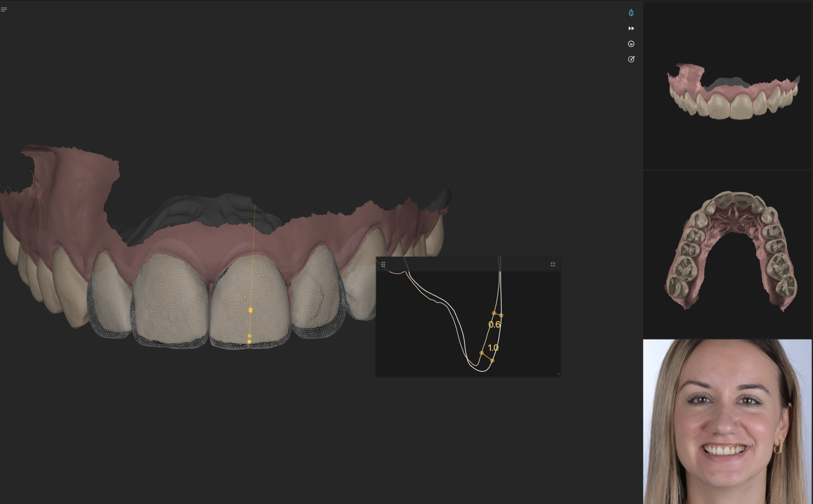Click the upper yellow marker on the tooth
This screenshot has height=504, width=813.
251,310
